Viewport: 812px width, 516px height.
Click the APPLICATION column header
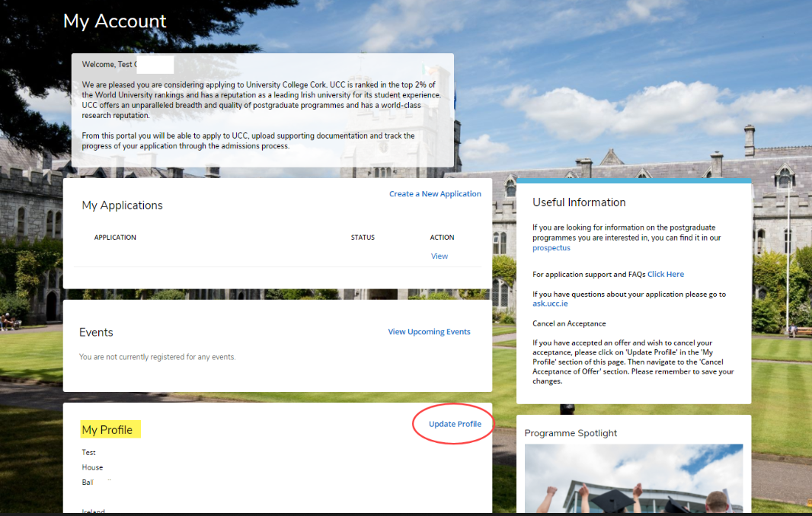115,237
